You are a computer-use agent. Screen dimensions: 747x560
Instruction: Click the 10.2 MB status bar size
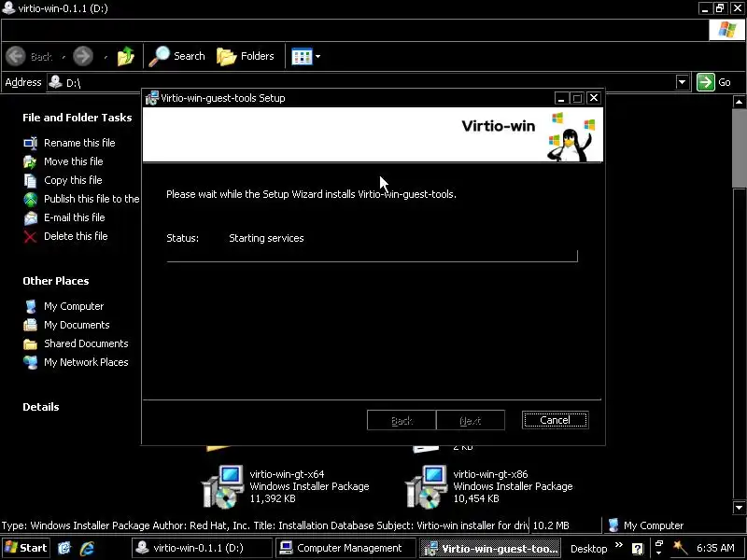[551, 525]
